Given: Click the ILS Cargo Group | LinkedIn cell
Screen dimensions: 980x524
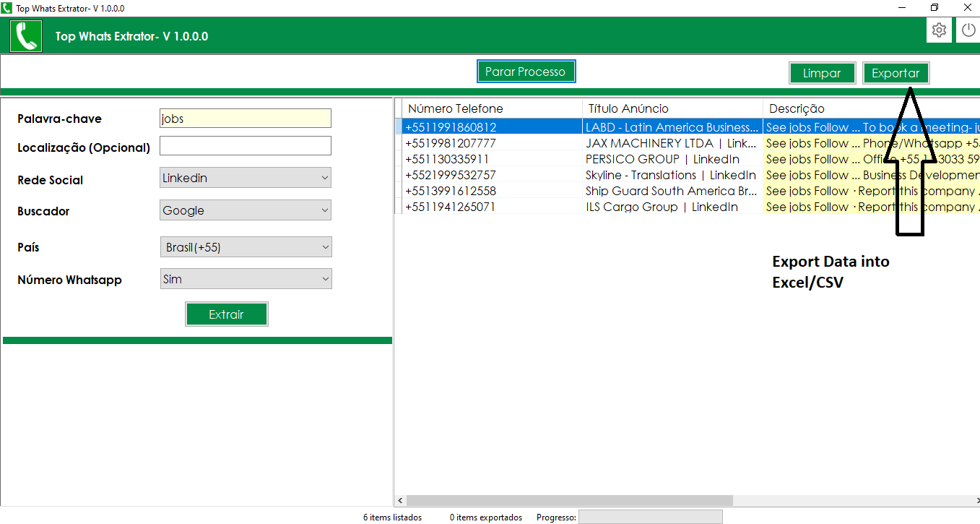Looking at the screenshot, I should tap(673, 207).
